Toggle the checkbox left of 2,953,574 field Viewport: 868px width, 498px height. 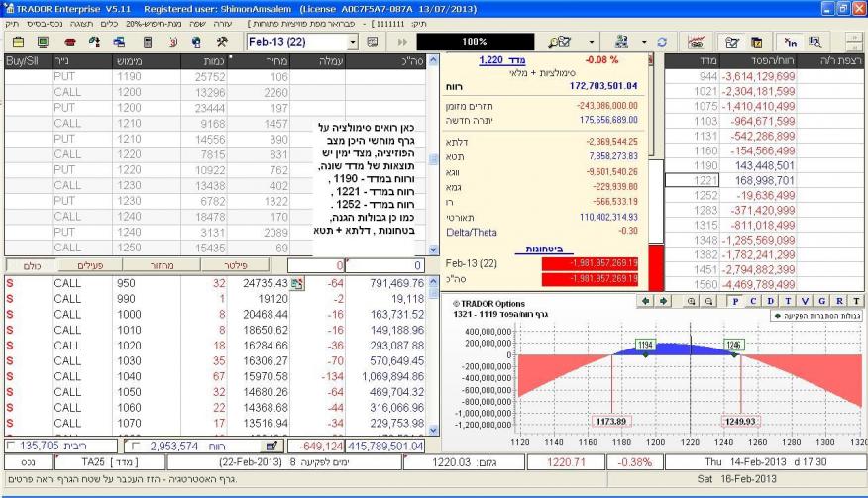135,447
